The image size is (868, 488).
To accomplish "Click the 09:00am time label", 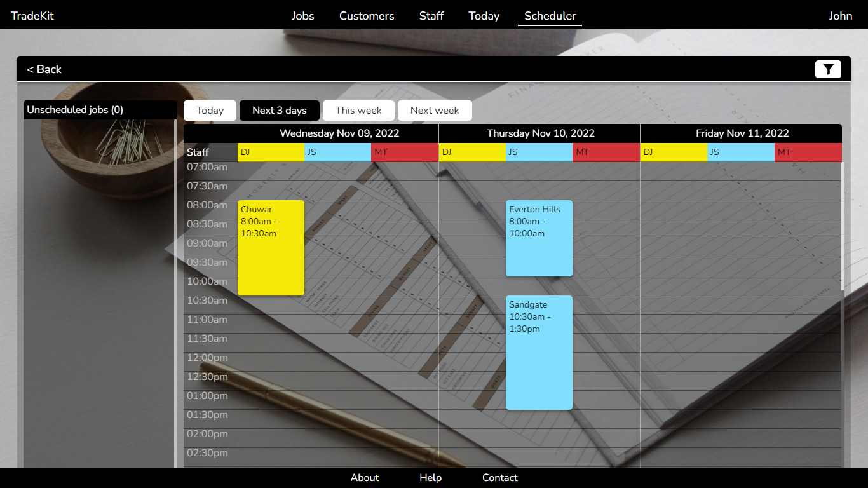I will pos(207,243).
